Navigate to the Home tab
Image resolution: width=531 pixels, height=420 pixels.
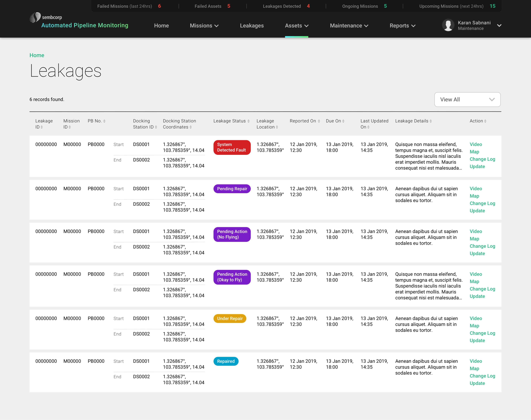[x=161, y=26]
